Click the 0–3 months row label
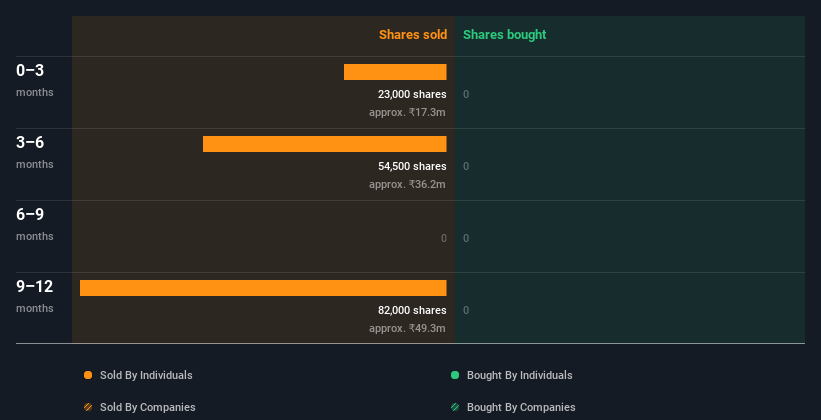Screen dimensions: 821x420 pos(35,80)
